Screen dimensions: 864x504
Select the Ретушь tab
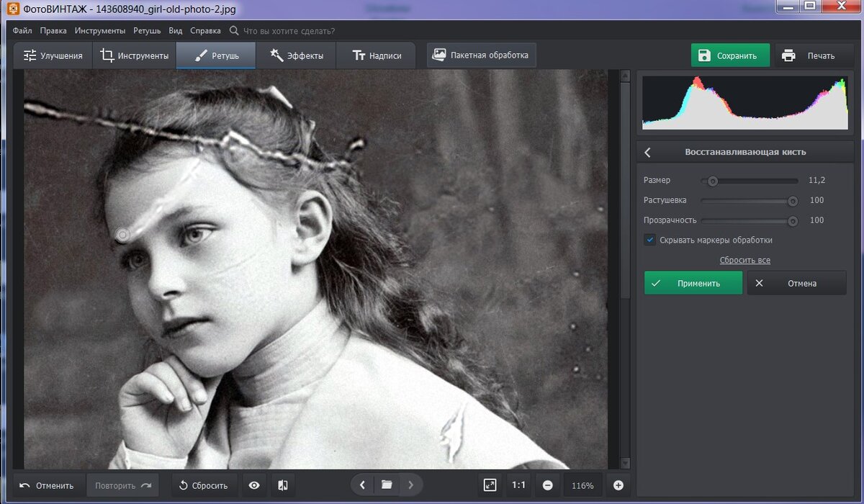(216, 55)
